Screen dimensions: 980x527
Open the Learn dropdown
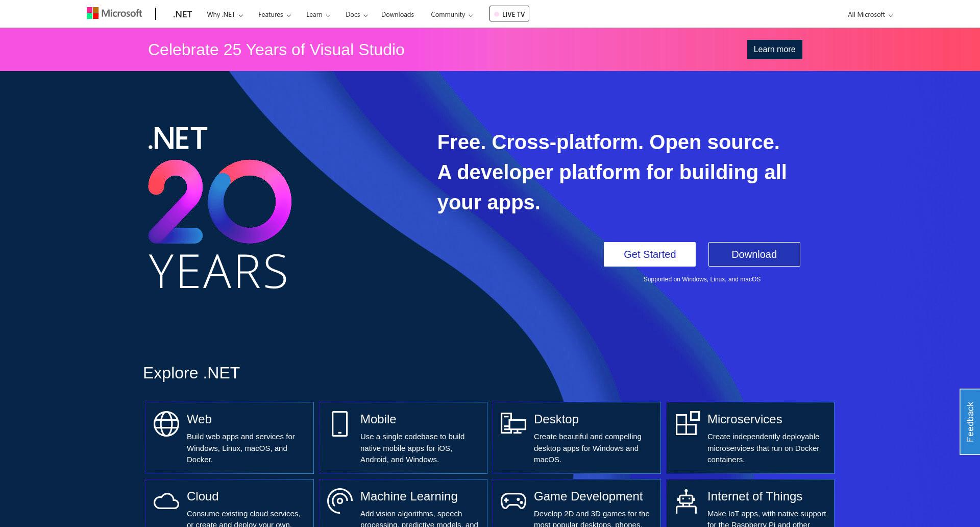[318, 14]
